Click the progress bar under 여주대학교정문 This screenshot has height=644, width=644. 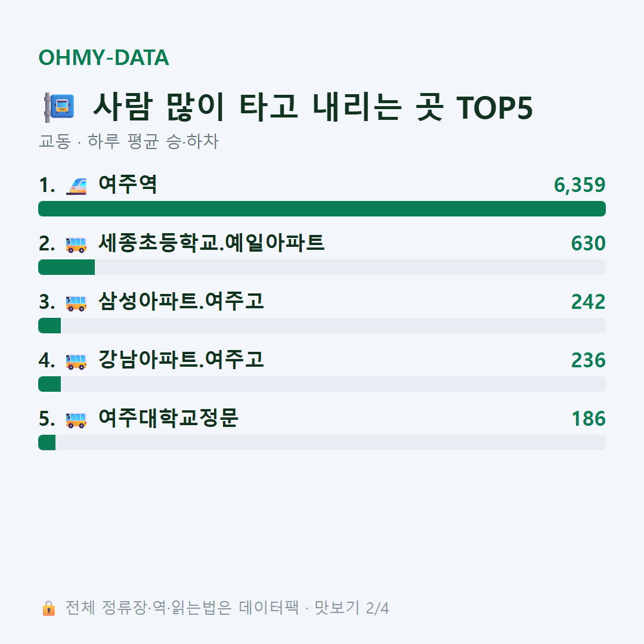pos(322,442)
